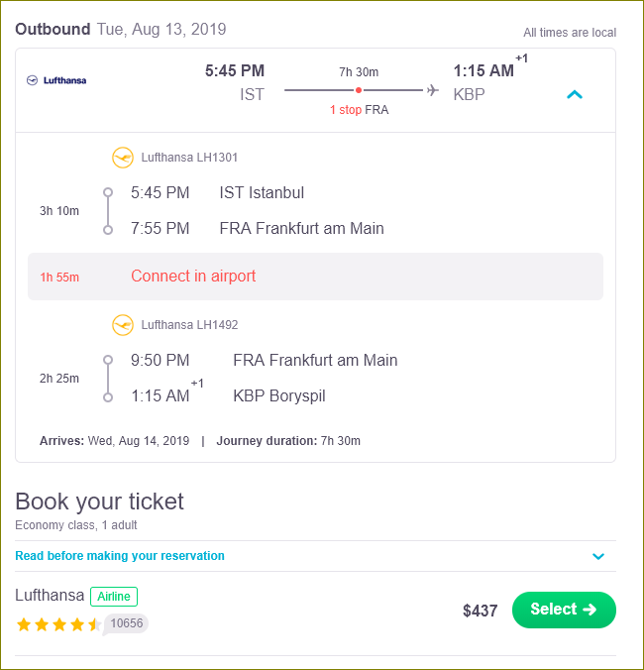Screen dimensions: 644x670
Task: Click the $437 price text
Action: pos(480,611)
